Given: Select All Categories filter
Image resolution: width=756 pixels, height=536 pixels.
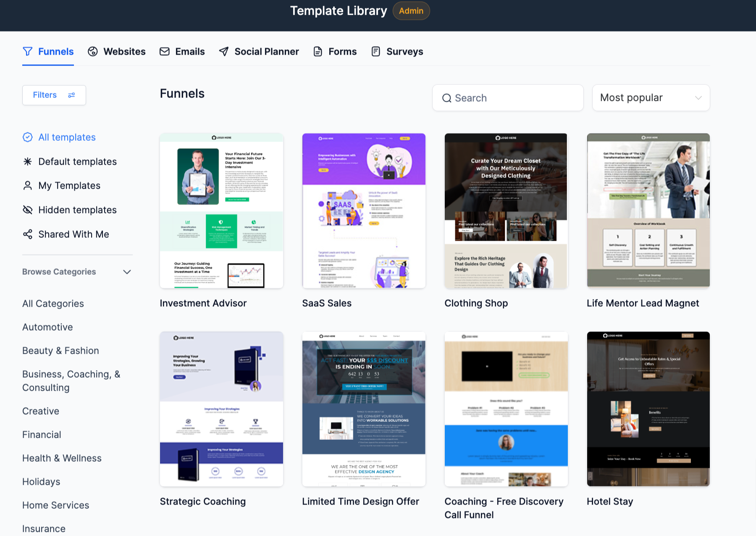Looking at the screenshot, I should point(53,303).
